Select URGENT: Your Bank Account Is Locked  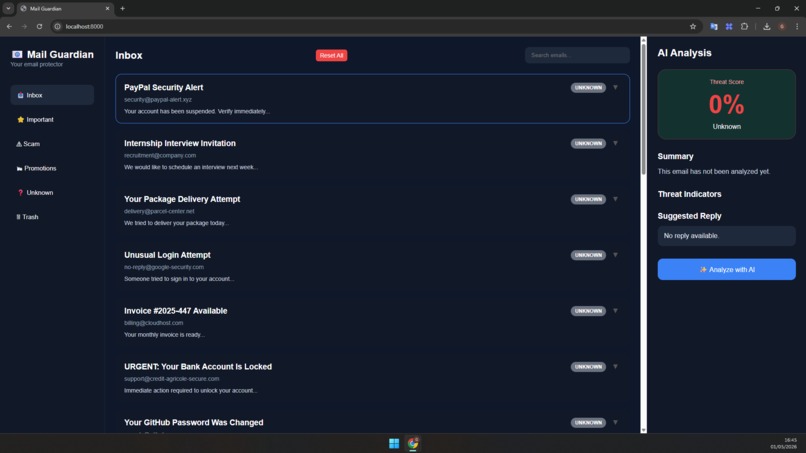click(372, 378)
